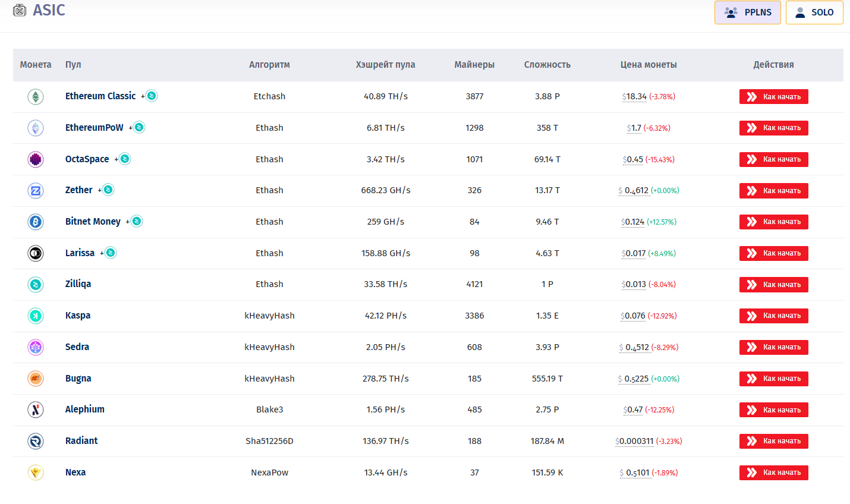Screen dimensions: 850x504
Task: Click 'Как начать' for Alephium
Action: [x=774, y=410]
